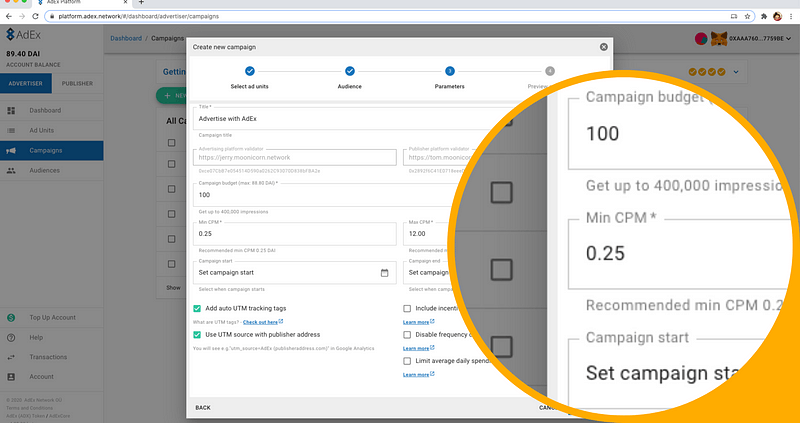Open Learn more under Limit average daily spend

point(418,375)
